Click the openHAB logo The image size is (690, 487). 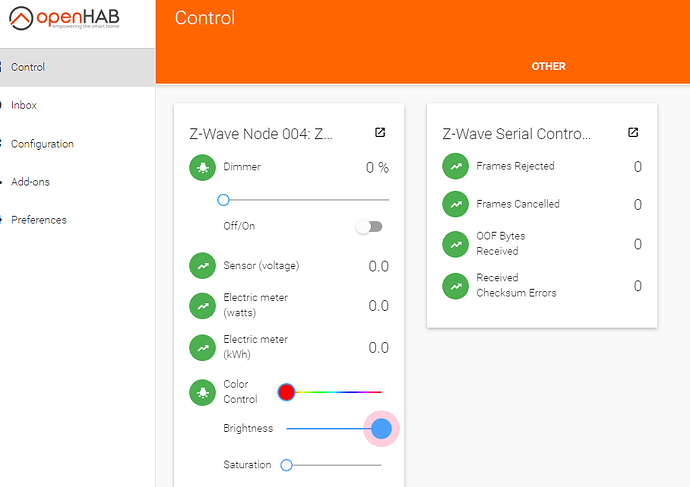click(77, 20)
